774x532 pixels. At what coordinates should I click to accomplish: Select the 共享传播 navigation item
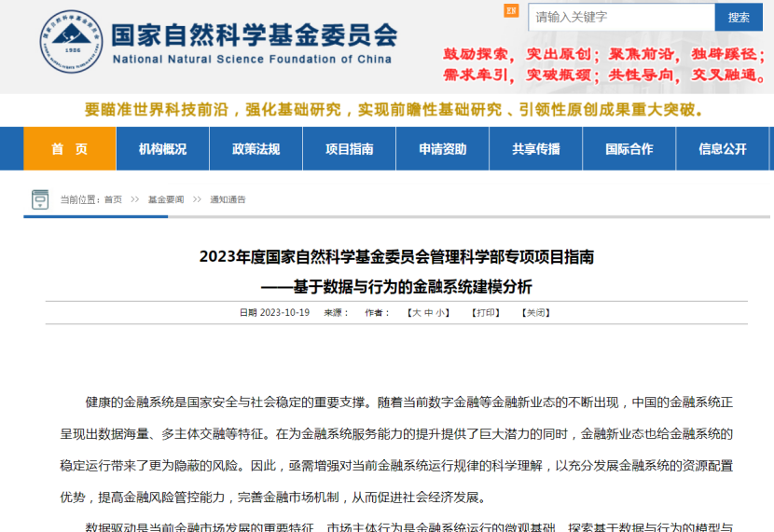pyautogui.click(x=535, y=149)
